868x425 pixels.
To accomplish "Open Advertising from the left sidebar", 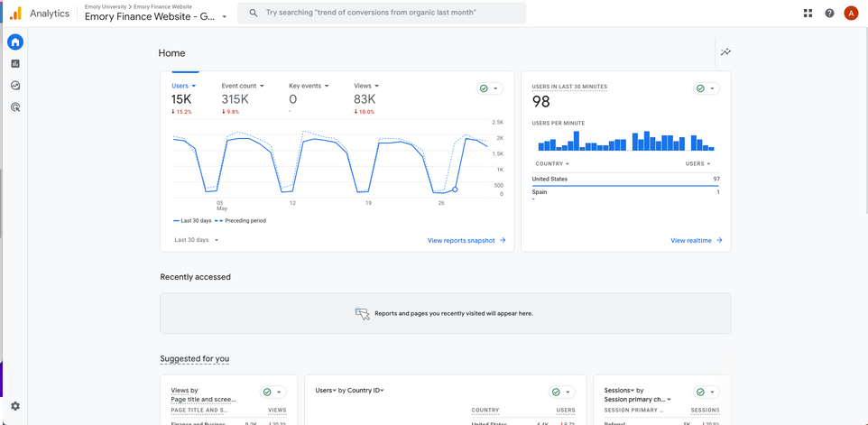I will (15, 107).
